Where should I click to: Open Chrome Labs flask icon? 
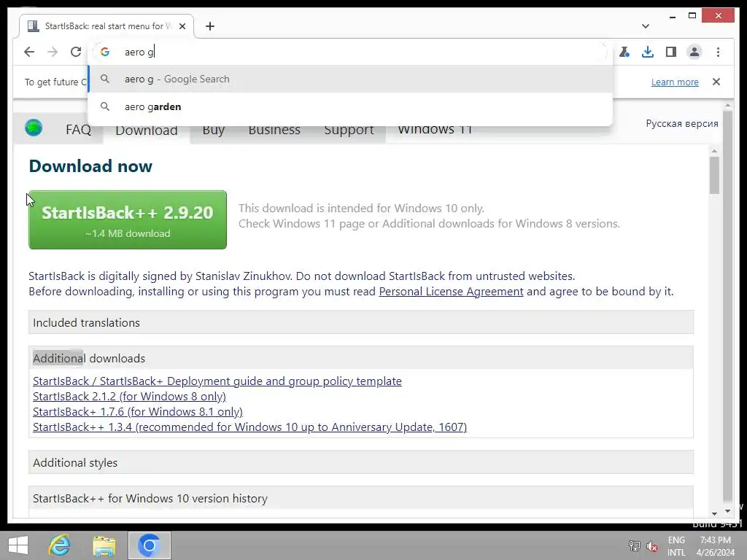[x=624, y=52]
